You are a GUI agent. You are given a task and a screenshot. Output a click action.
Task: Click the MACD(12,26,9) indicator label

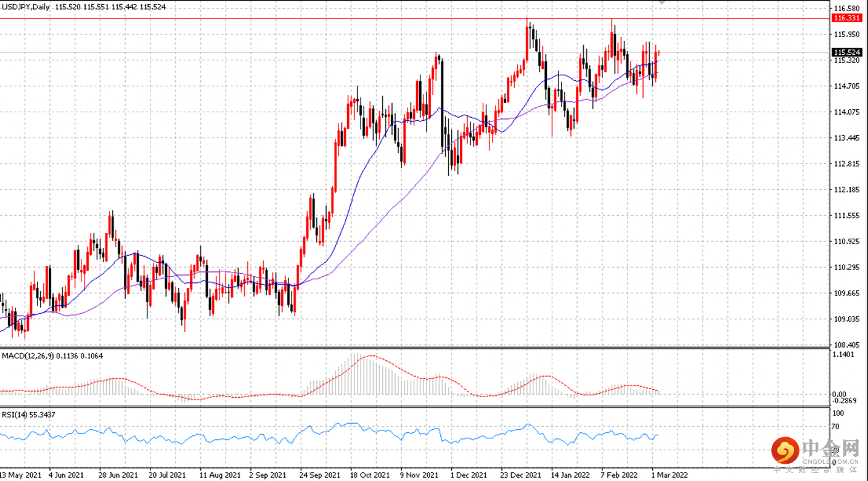(27, 356)
